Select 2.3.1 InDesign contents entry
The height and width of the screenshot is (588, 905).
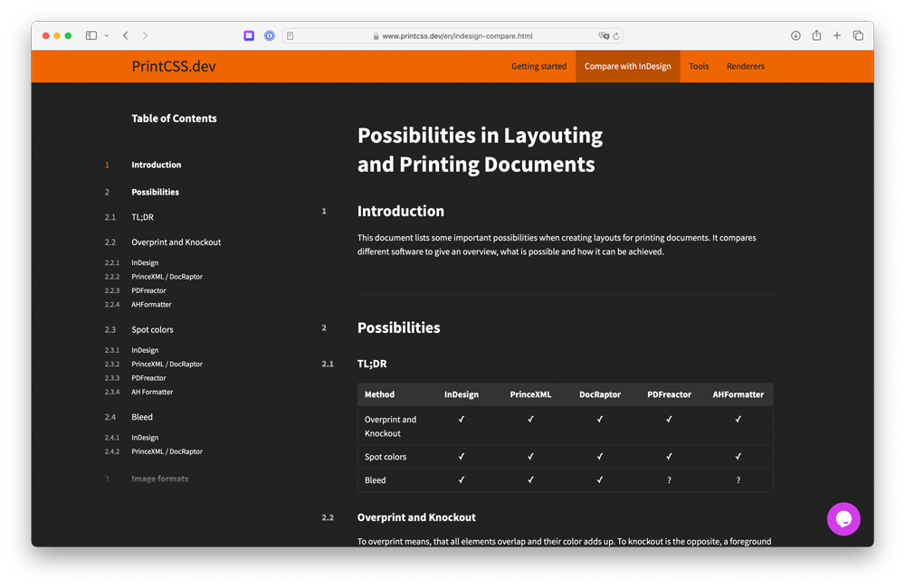tap(145, 350)
